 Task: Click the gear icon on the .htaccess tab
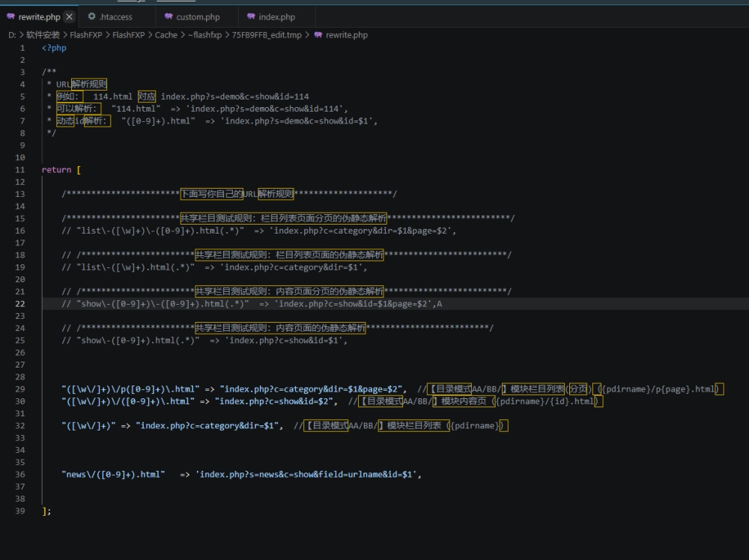pyautogui.click(x=91, y=16)
